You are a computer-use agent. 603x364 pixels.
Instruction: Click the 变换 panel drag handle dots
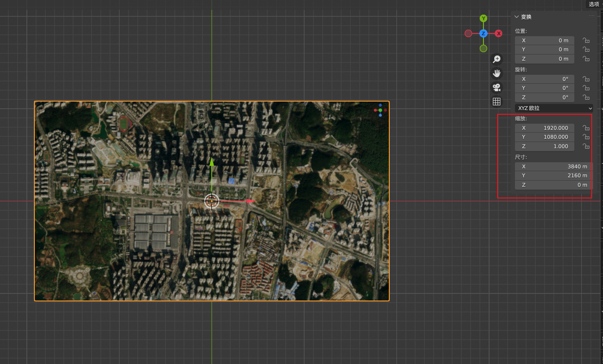coord(592,17)
